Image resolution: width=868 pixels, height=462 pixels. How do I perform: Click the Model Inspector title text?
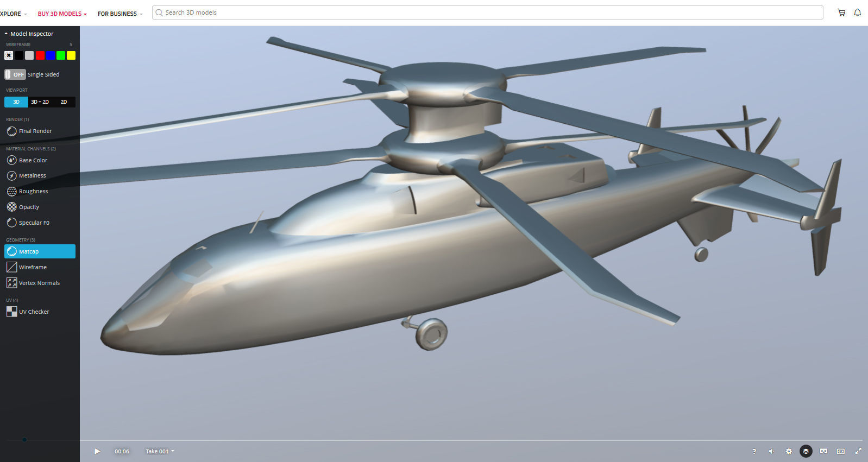pyautogui.click(x=32, y=34)
